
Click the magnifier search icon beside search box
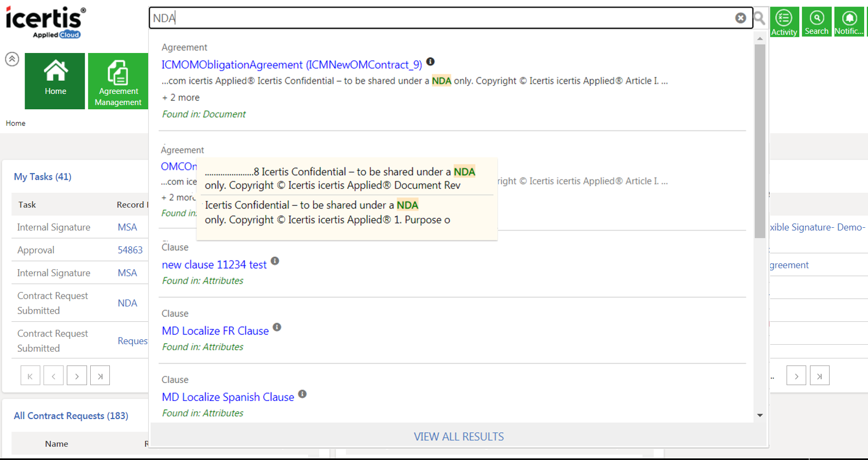point(759,18)
